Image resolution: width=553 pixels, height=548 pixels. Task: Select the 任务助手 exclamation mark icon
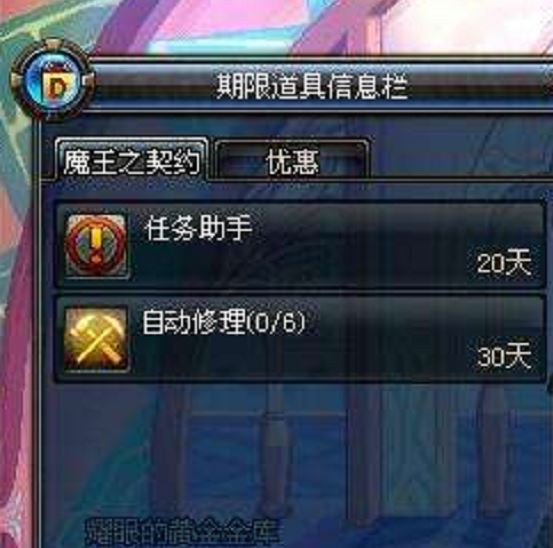coord(97,245)
